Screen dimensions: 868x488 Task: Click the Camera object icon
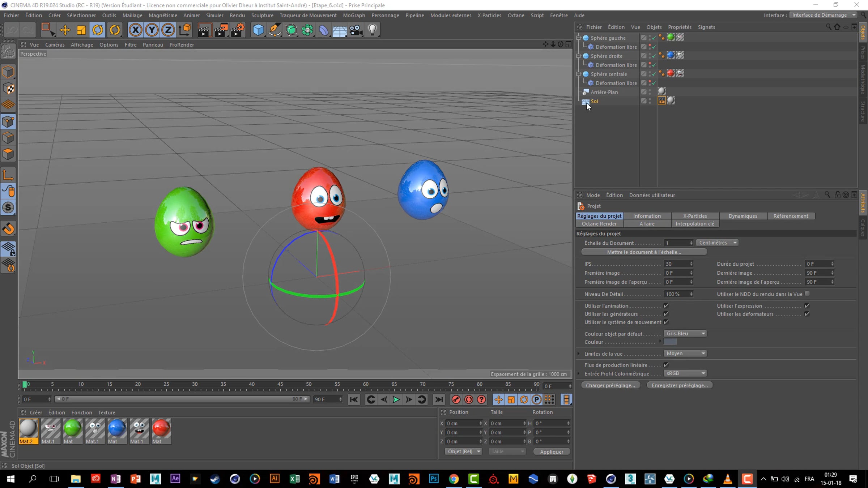pos(356,30)
